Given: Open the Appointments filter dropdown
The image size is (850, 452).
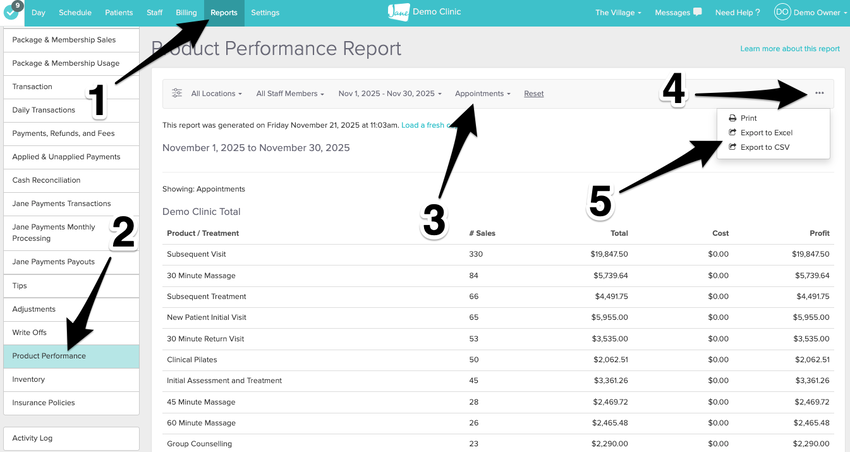Looking at the screenshot, I should point(482,93).
